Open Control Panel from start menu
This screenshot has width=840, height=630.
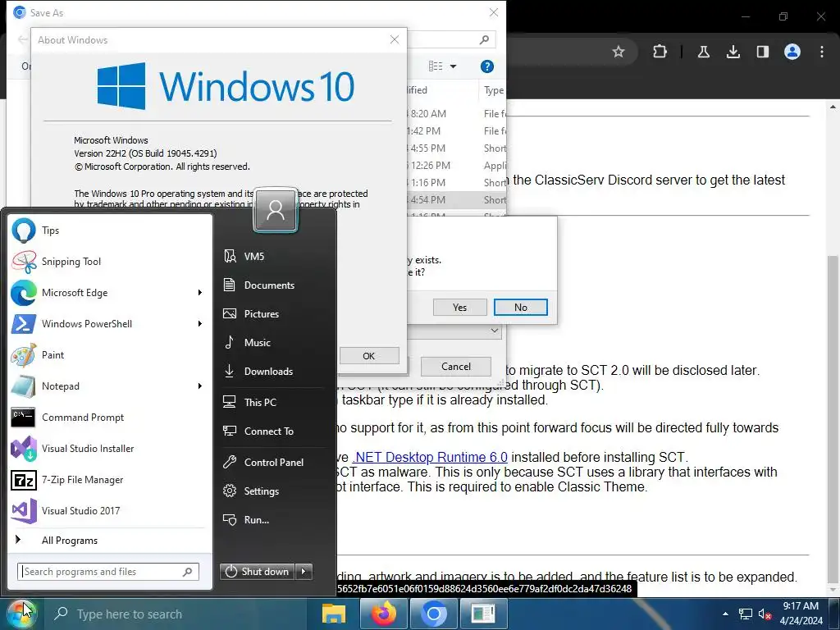pos(273,463)
